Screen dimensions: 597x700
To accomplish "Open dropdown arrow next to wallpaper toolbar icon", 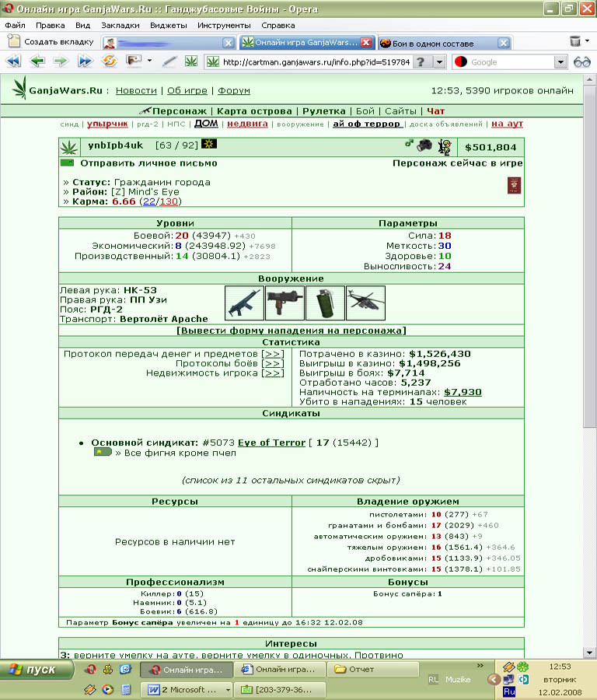I will [x=149, y=60].
